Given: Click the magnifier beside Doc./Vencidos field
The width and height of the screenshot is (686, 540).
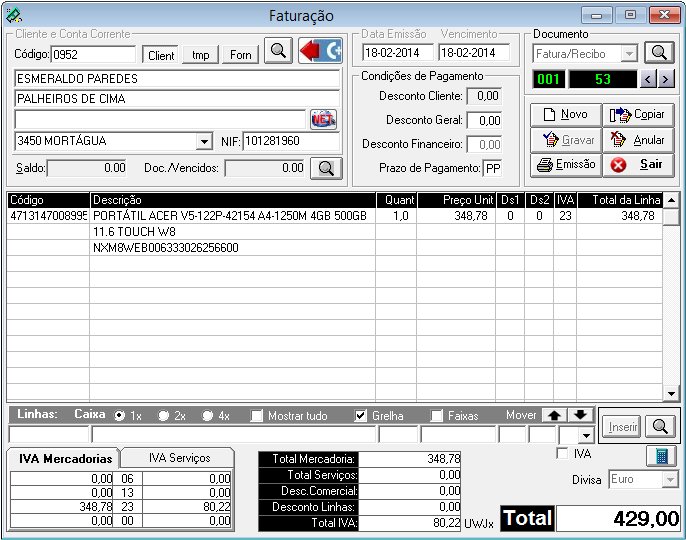Looking at the screenshot, I should pos(325,168).
